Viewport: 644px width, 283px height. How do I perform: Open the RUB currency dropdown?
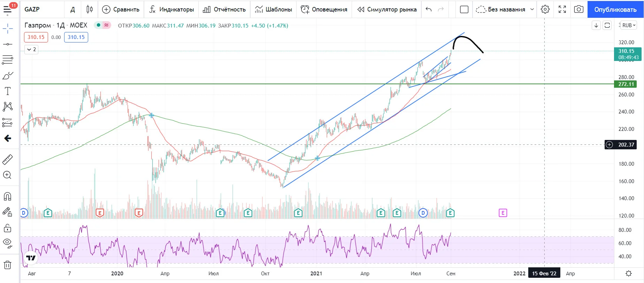(x=629, y=25)
